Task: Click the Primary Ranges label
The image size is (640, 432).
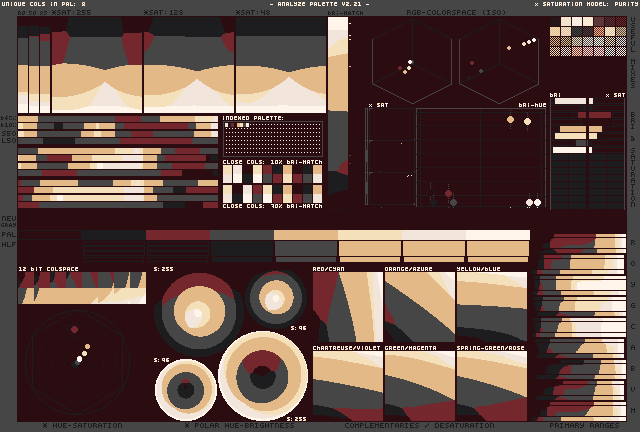Action: 586,426
